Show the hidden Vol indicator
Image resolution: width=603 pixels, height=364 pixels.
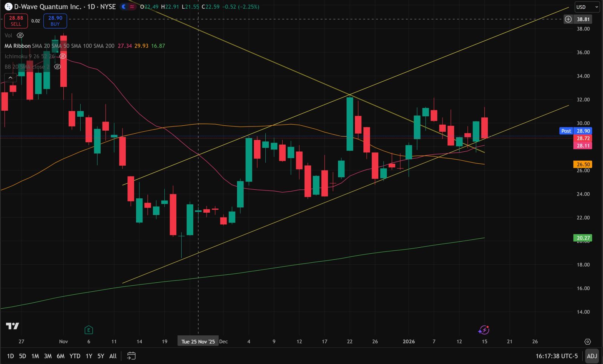[x=20, y=35]
